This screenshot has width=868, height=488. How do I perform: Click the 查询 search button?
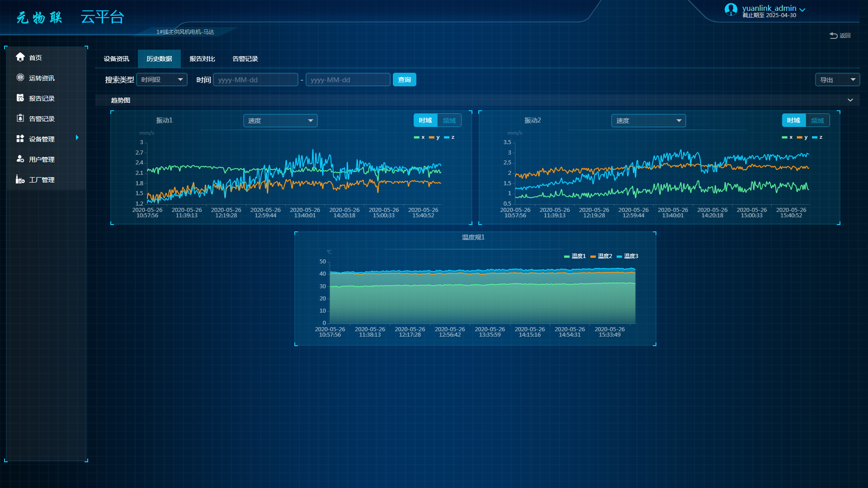coord(404,80)
